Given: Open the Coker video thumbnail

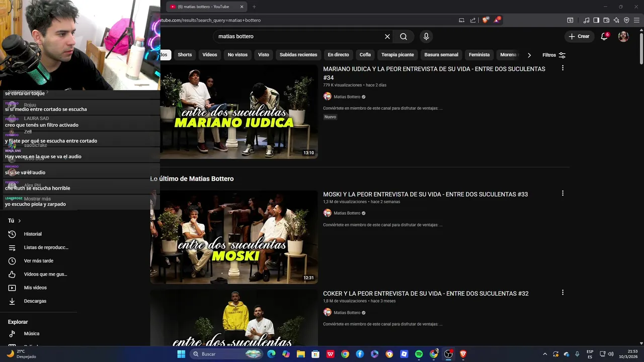Looking at the screenshot, I should [x=234, y=318].
